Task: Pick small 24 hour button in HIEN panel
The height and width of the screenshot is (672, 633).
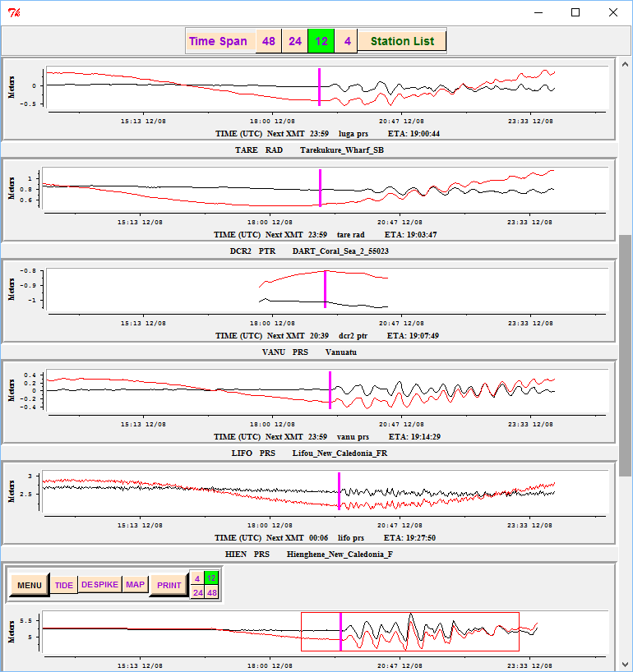Action: pyautogui.click(x=197, y=592)
